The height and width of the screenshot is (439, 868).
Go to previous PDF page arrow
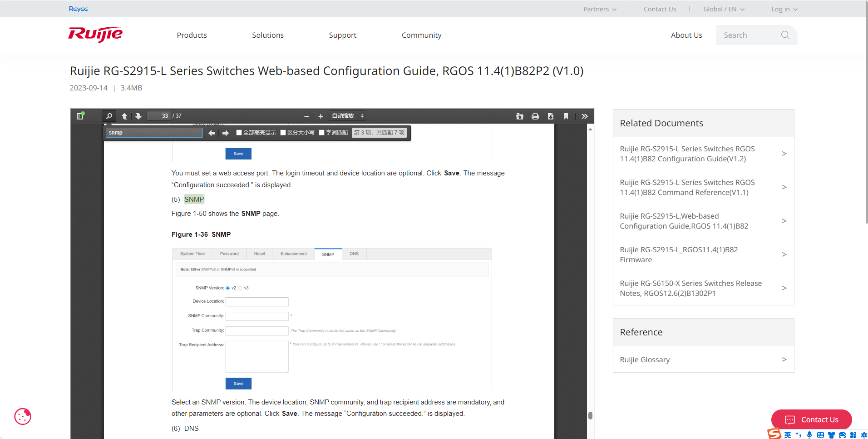(x=124, y=116)
